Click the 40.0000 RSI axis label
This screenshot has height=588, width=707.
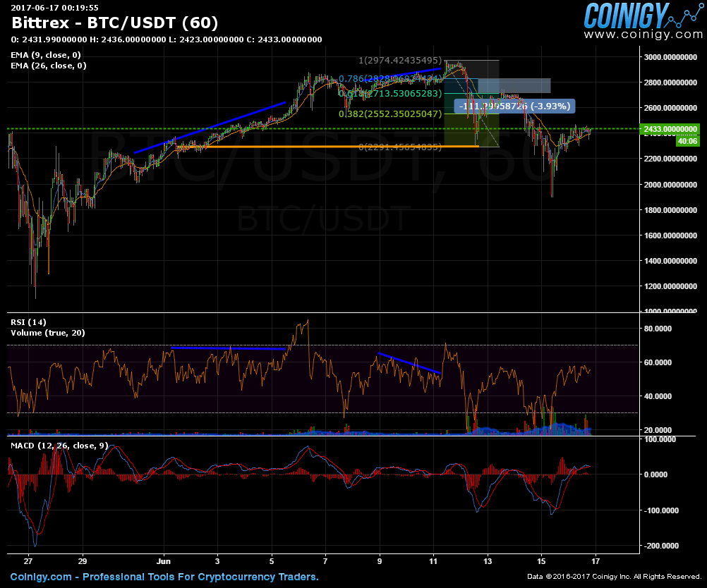pos(658,396)
